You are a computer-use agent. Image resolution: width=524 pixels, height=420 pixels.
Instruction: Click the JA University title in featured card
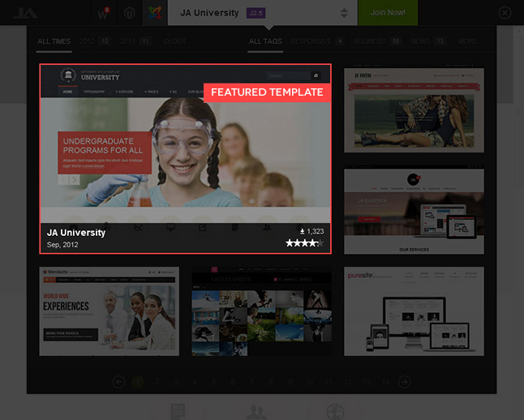pos(76,233)
